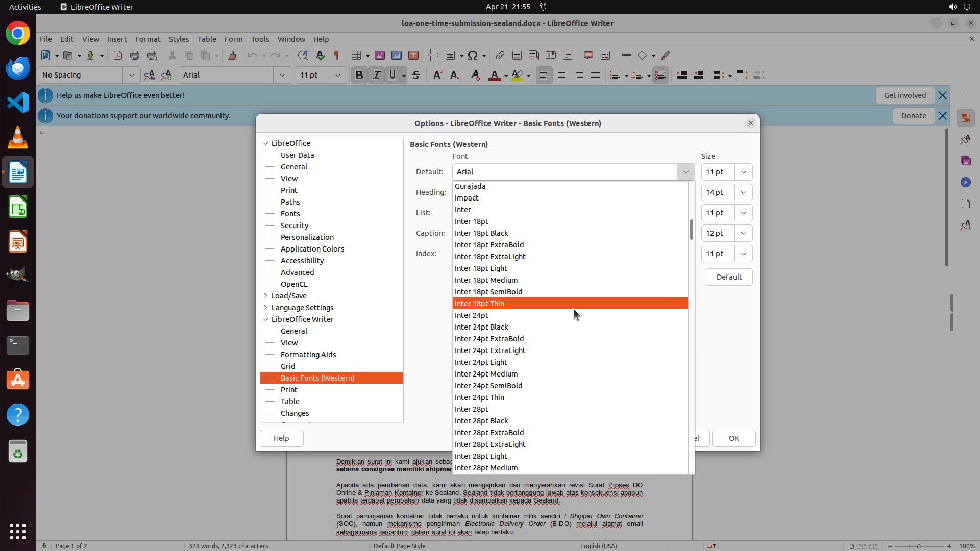Click the Print icon in toolbar

135,55
